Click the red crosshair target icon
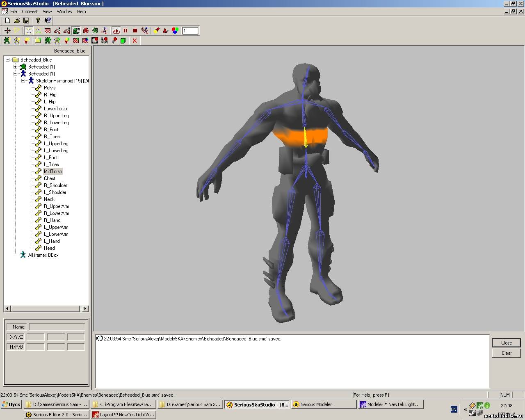 coord(7,31)
